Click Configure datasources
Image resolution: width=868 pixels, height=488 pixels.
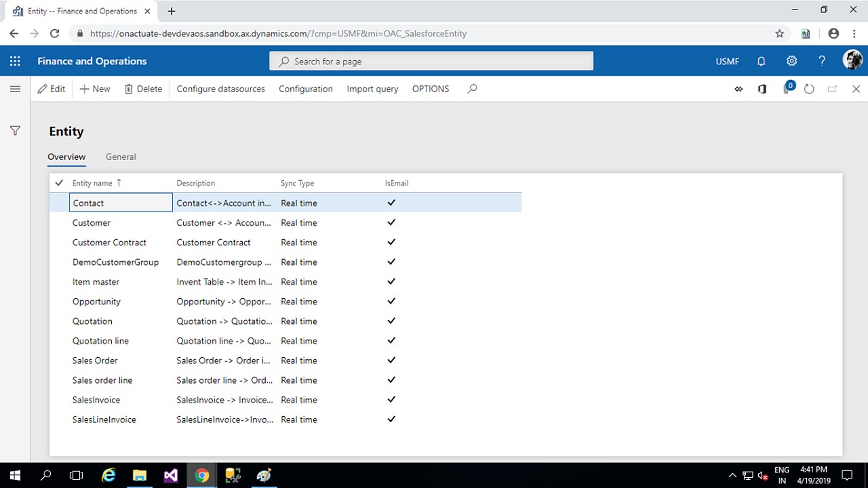220,89
